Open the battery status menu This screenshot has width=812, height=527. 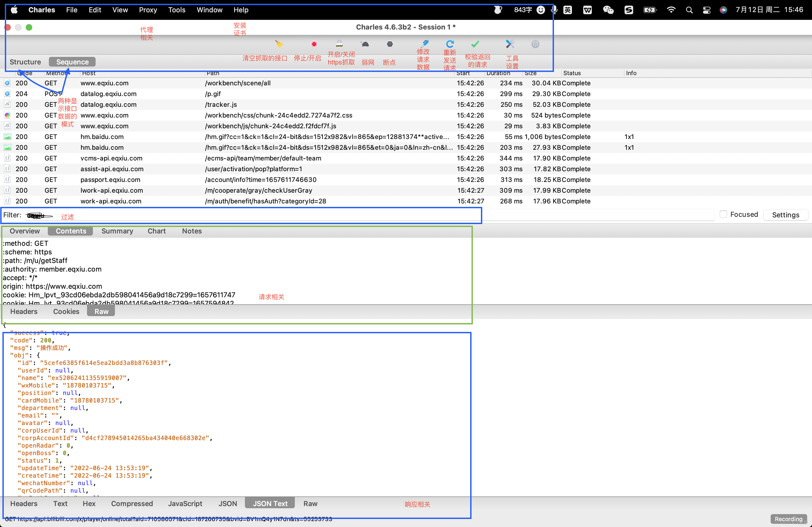click(x=650, y=10)
